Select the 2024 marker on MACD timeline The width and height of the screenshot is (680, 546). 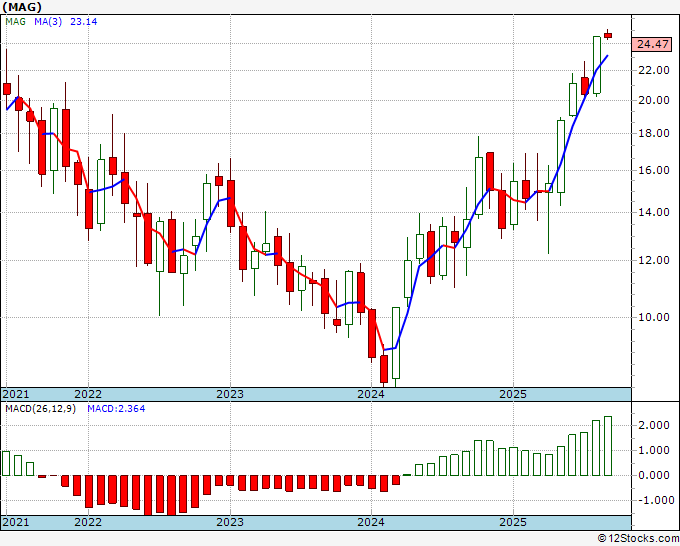pyautogui.click(x=371, y=522)
